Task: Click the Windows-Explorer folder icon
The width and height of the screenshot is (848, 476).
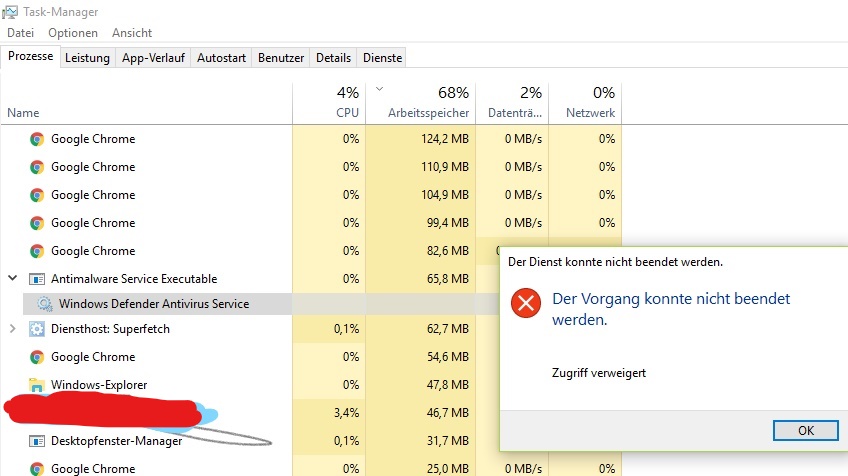Action: (x=37, y=385)
